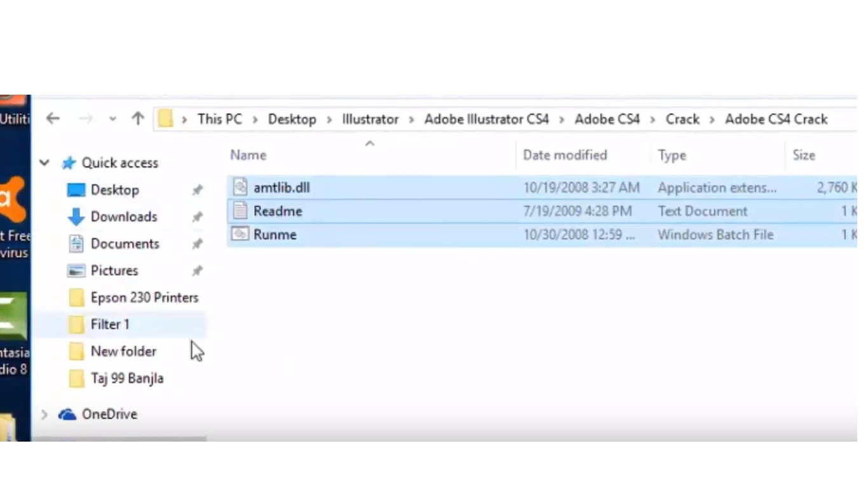Click the Documents icon in sidebar
This screenshot has width=868, height=488.
(76, 244)
